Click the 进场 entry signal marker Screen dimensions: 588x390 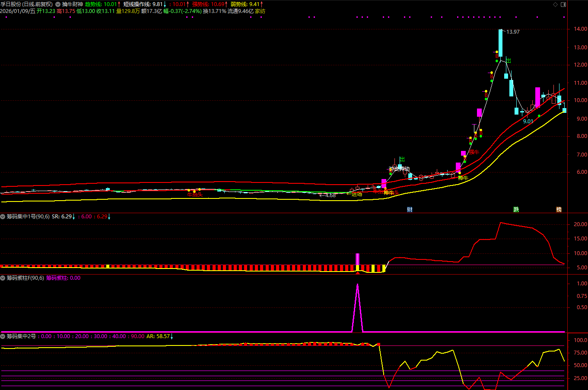coord(356,194)
